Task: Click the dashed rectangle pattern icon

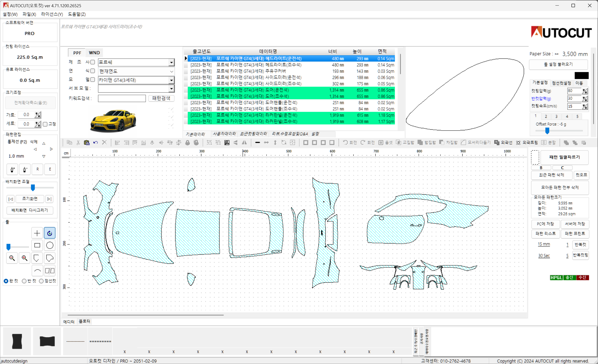Action: 535,157
